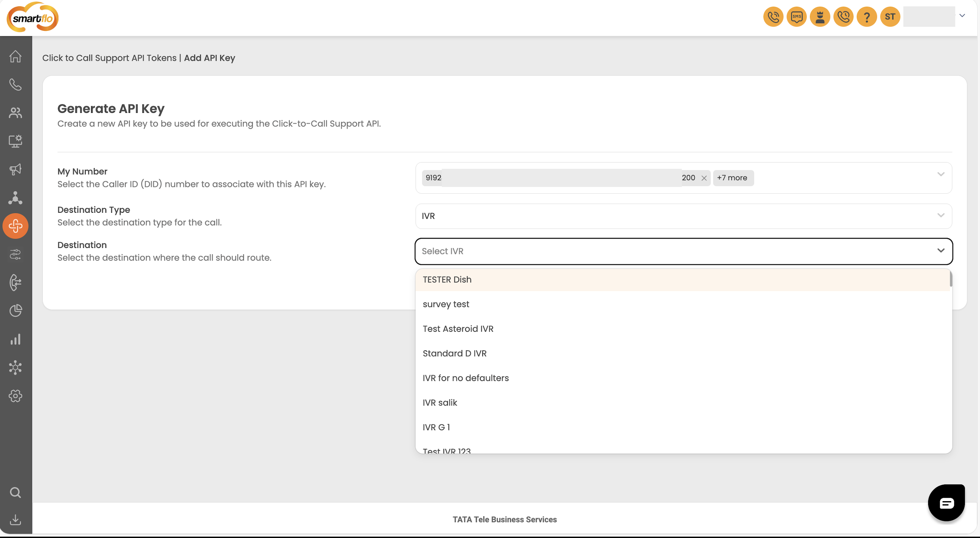Click the search magnifier in sidebar
This screenshot has height=538, width=980.
pos(16,493)
